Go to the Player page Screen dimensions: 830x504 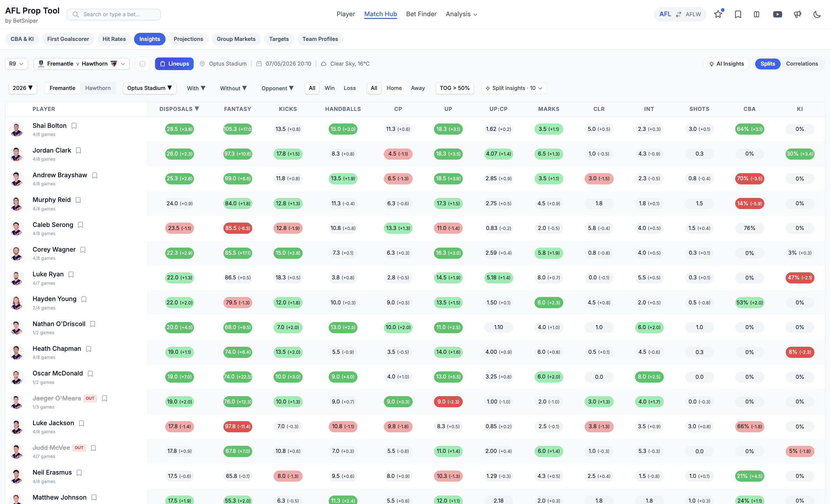coord(346,14)
